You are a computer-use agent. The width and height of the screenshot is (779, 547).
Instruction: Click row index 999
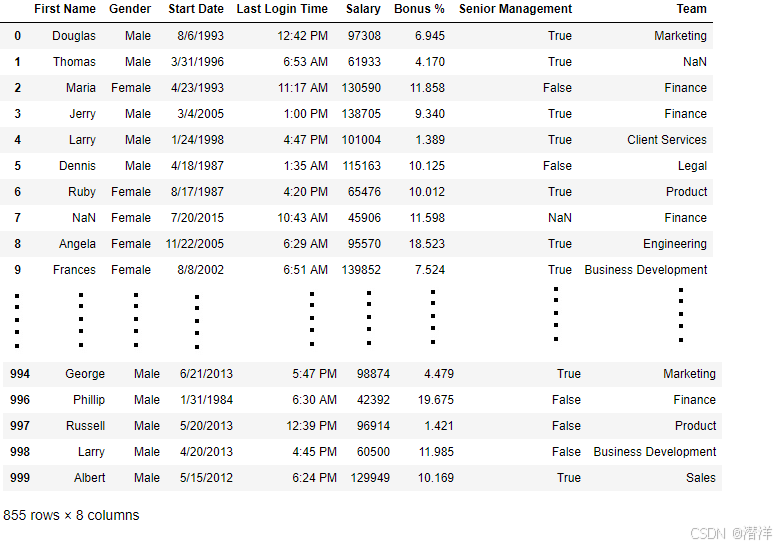tap(20, 478)
